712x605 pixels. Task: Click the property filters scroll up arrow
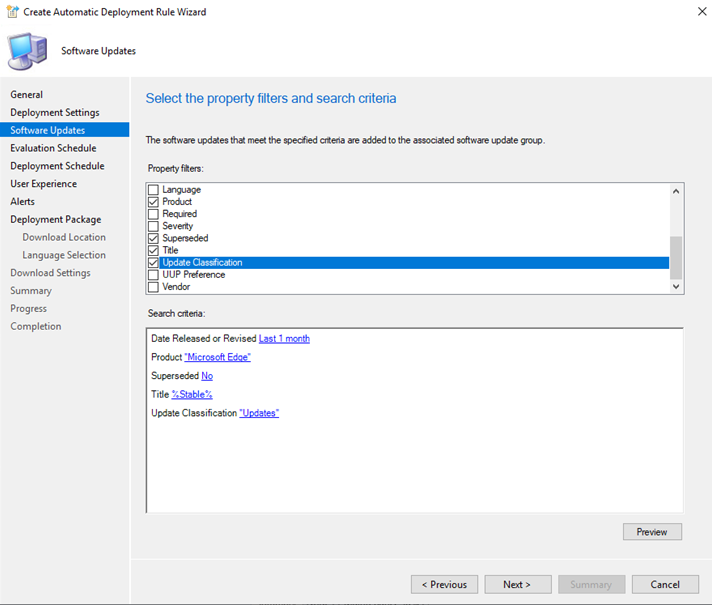[676, 191]
